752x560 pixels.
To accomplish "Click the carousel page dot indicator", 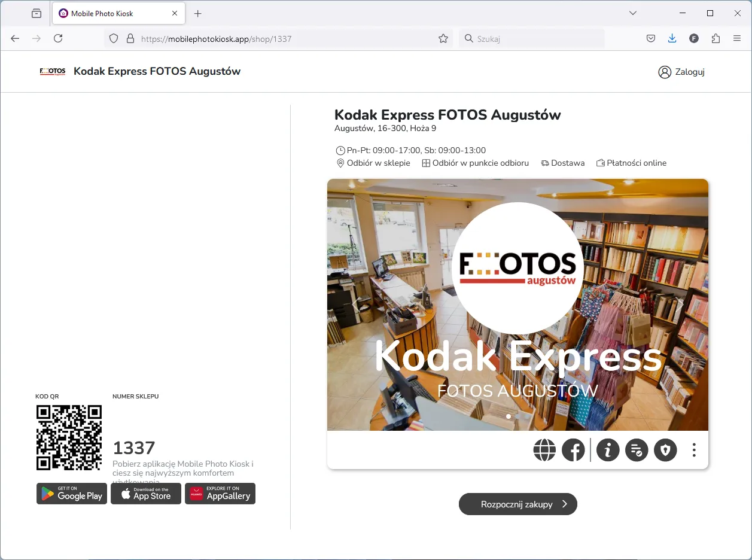I will (509, 416).
